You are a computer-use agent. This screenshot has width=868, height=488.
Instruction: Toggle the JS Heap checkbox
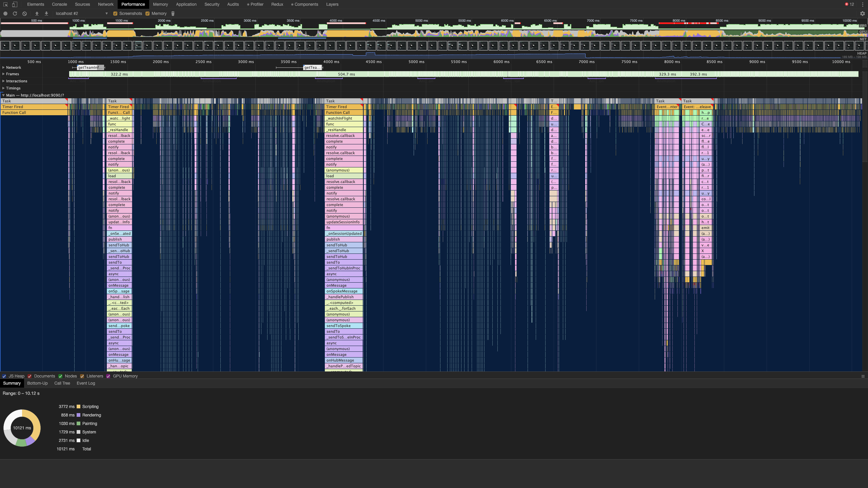(4, 376)
